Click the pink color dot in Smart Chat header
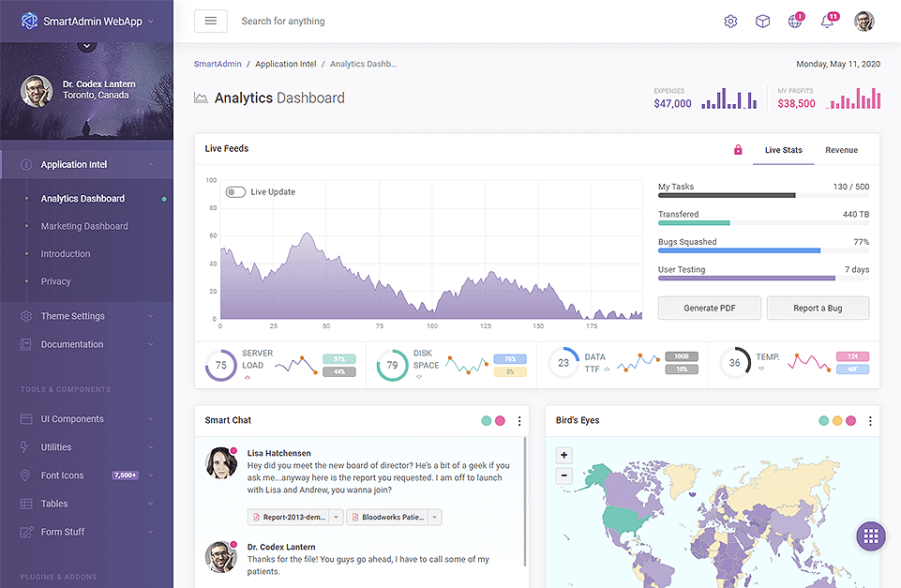901x588 pixels. tap(500, 421)
